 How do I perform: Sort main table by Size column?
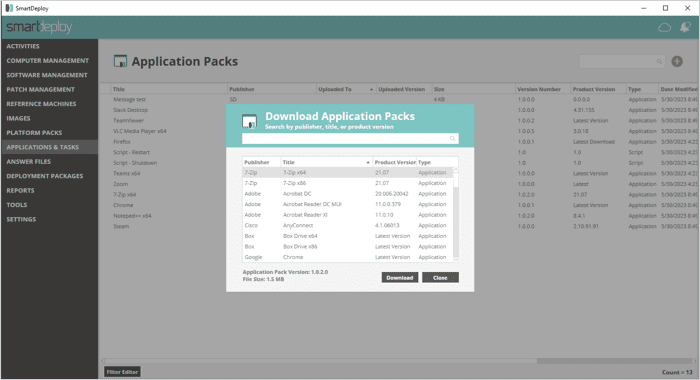click(473, 89)
